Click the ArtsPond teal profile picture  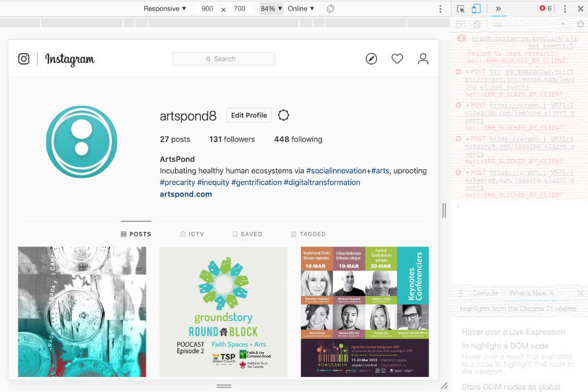tap(82, 142)
